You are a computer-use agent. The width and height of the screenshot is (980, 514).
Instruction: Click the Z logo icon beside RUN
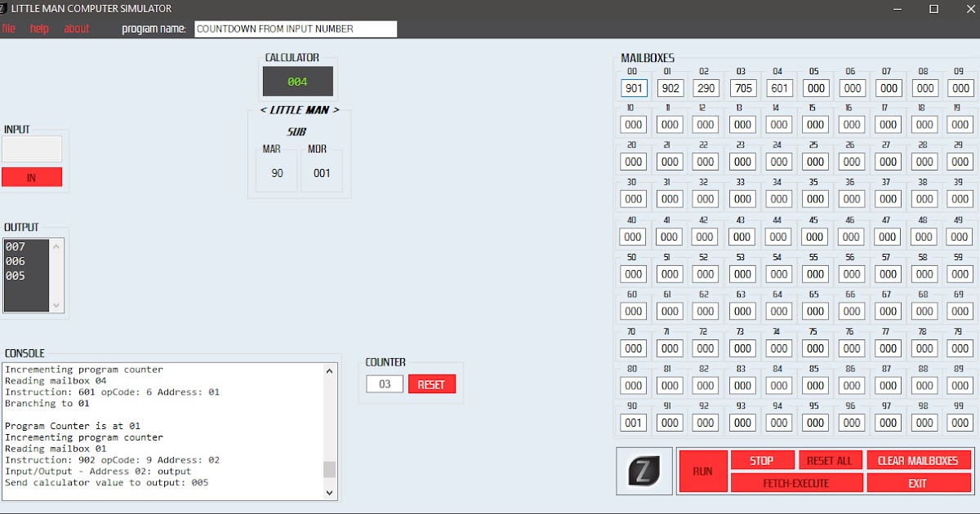coord(643,471)
